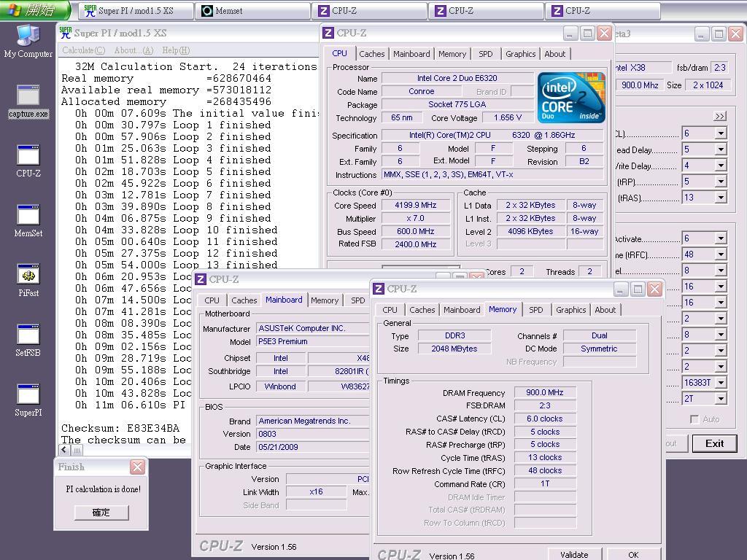Screen dimensions: 747x560
Task: Toggle the Auto checkbox in MemSet
Action: [x=694, y=419]
